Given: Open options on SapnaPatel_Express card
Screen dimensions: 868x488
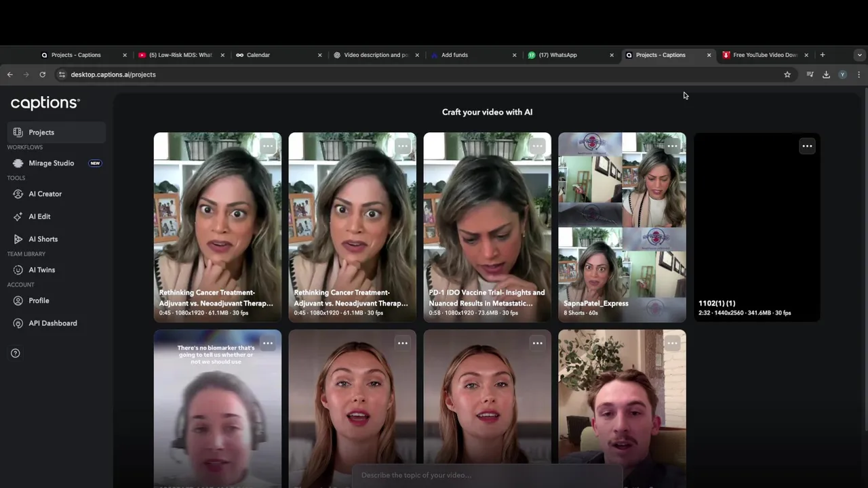Looking at the screenshot, I should pos(672,146).
